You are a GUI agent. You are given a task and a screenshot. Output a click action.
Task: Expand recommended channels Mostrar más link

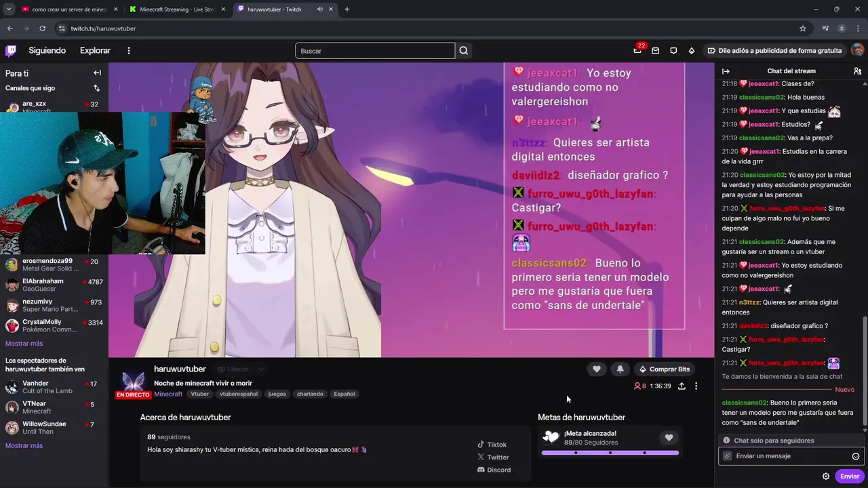pyautogui.click(x=24, y=445)
